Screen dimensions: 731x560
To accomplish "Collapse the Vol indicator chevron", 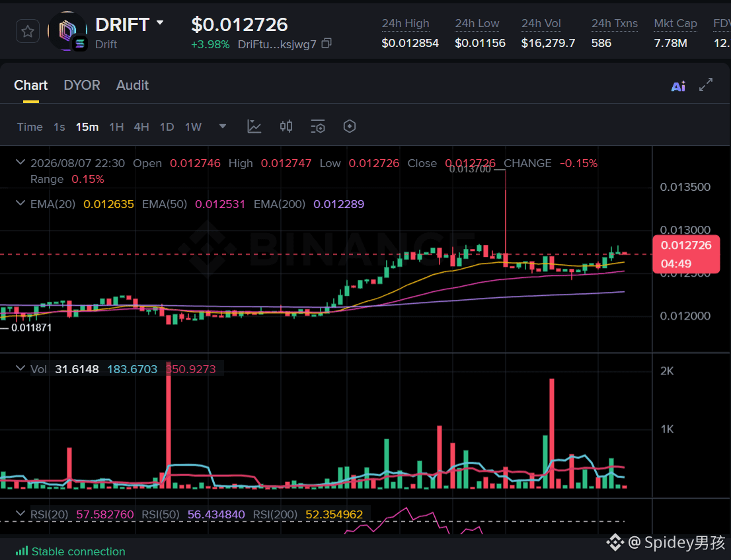I will pos(20,368).
